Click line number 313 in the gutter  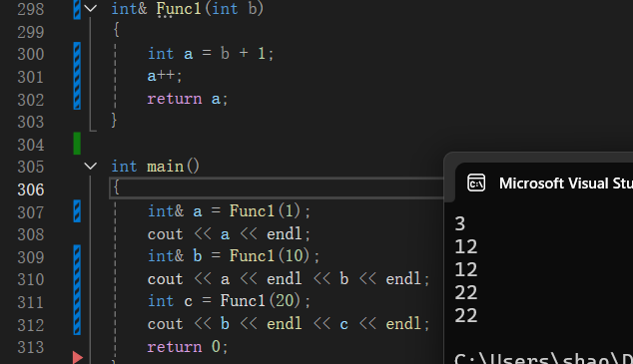pyautogui.click(x=31, y=347)
